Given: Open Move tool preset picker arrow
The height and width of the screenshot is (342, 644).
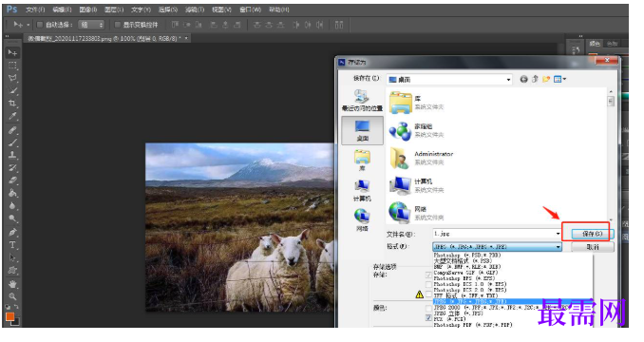Looking at the screenshot, I should [28, 25].
